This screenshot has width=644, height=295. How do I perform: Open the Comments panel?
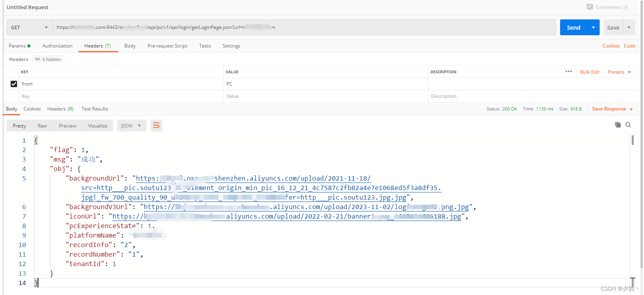coord(607,7)
